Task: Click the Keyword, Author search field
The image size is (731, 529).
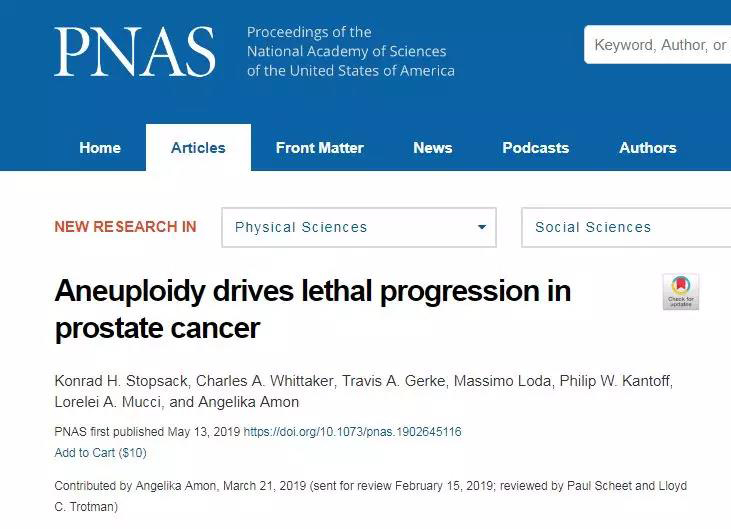Action: [x=660, y=45]
